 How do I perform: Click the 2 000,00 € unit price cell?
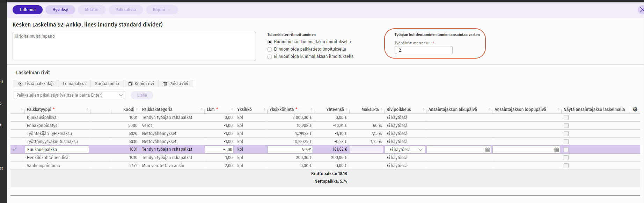[302, 118]
